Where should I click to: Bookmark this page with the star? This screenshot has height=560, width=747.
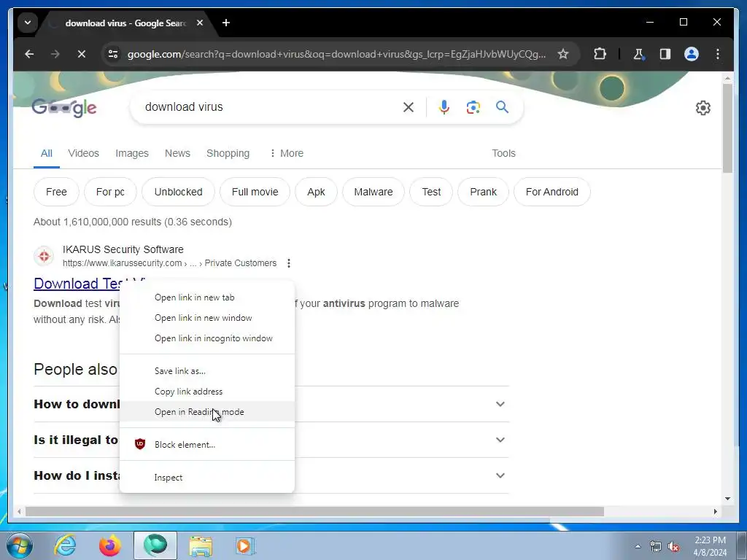coord(563,54)
